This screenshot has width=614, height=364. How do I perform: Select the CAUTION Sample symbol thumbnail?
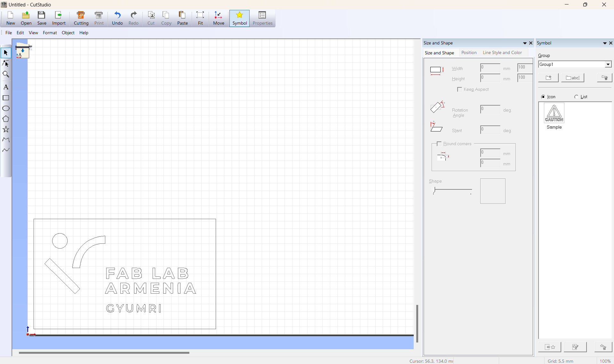[554, 113]
